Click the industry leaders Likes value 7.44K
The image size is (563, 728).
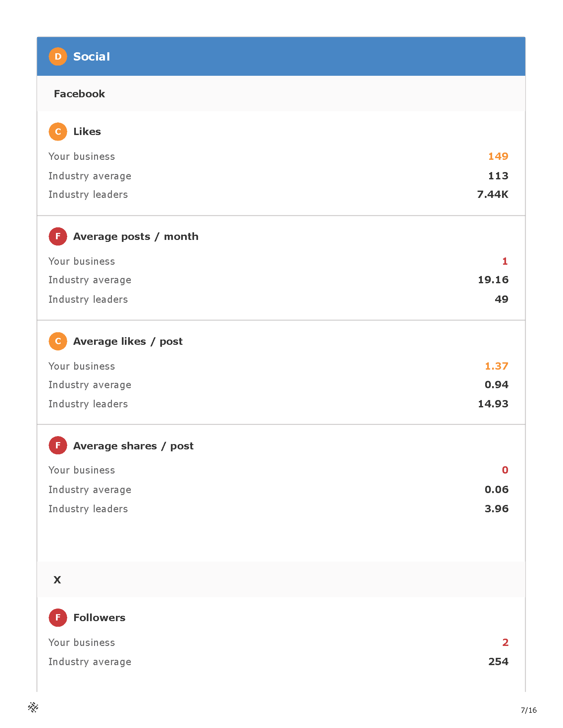tap(493, 194)
